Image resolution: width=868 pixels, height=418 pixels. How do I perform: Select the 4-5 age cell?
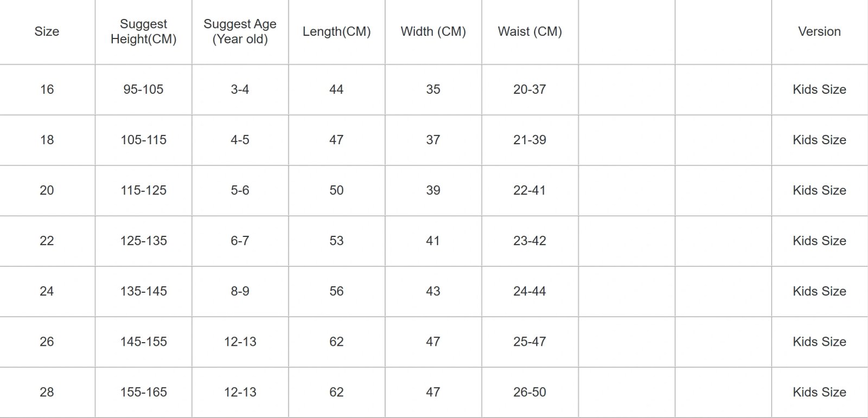click(x=240, y=140)
